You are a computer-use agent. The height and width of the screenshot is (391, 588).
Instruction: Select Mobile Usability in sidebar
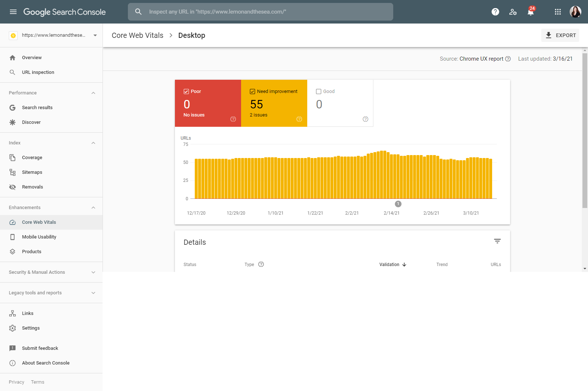coord(51,237)
